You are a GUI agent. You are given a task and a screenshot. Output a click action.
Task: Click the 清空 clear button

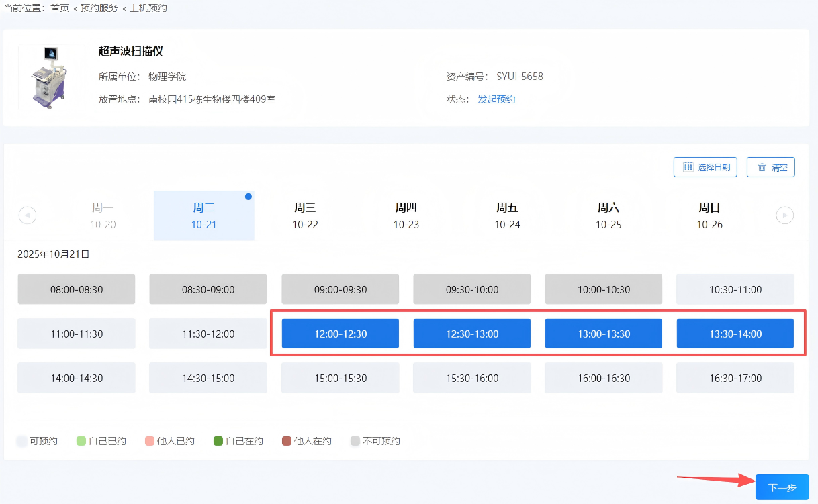770,167
